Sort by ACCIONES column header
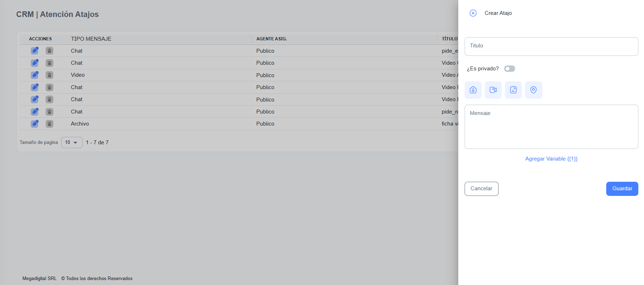644x285 pixels. point(40,39)
